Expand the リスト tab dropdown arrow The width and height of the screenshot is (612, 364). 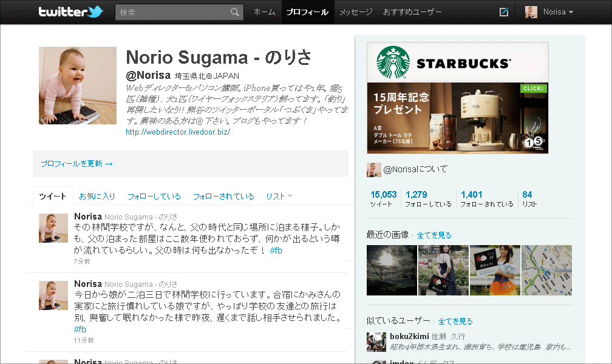coord(290,196)
